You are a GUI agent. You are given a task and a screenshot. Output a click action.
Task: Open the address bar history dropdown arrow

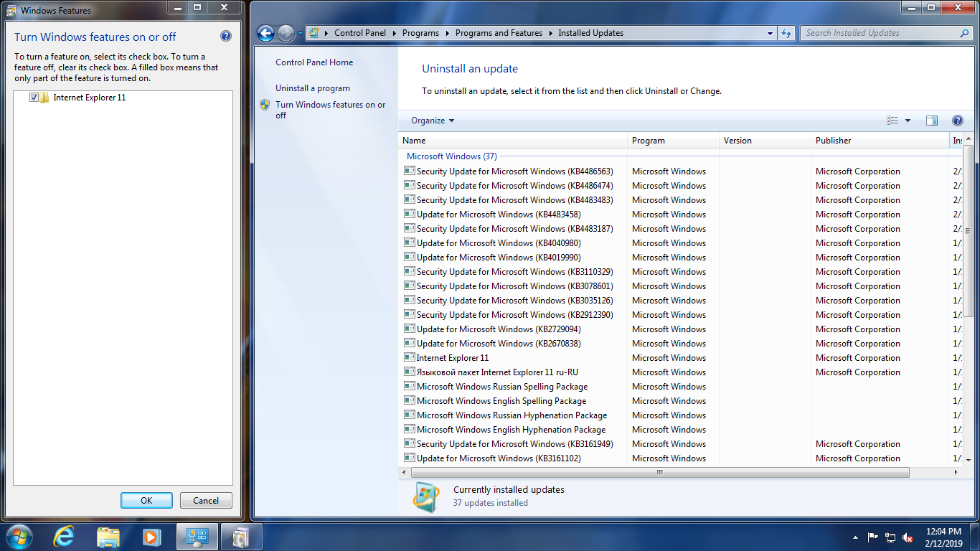pyautogui.click(x=771, y=33)
